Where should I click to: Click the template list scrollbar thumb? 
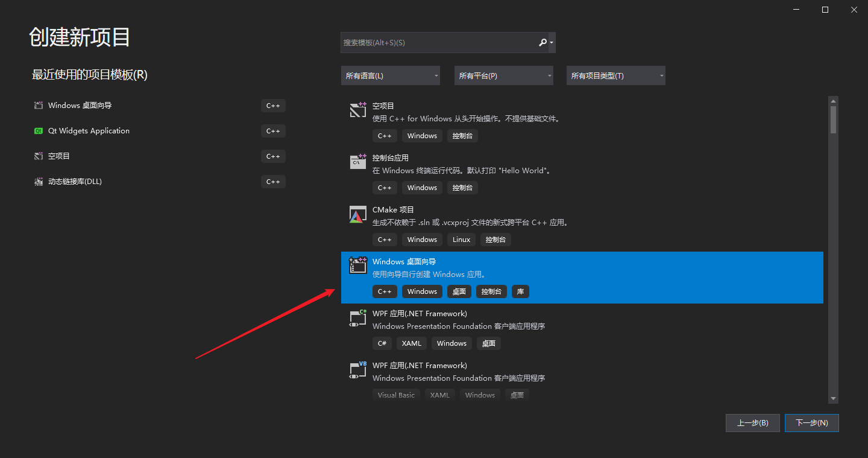pos(834,119)
